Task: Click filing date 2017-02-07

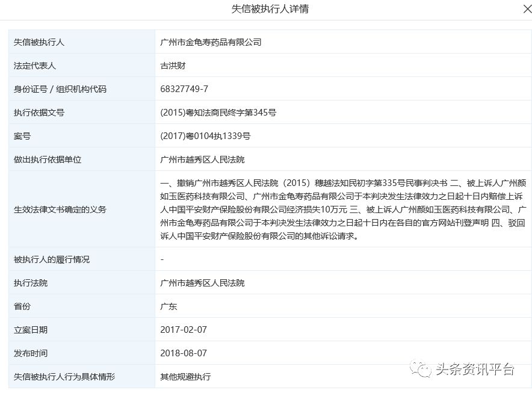Action: click(x=184, y=330)
